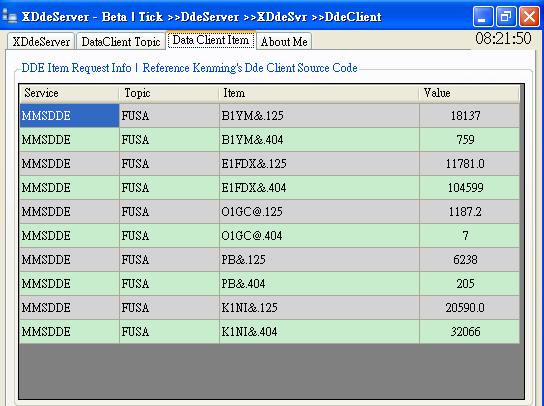
Task: Close the XDdeServer window
Action: click(529, 16)
